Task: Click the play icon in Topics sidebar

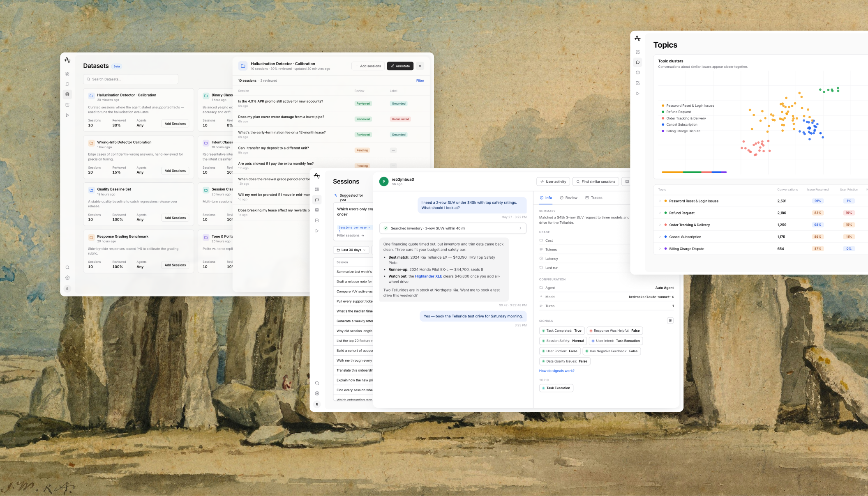Action: click(x=637, y=94)
